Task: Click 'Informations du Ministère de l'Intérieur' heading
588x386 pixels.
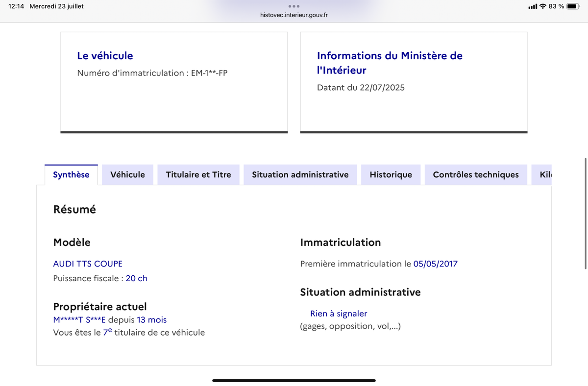Action: [x=390, y=63]
